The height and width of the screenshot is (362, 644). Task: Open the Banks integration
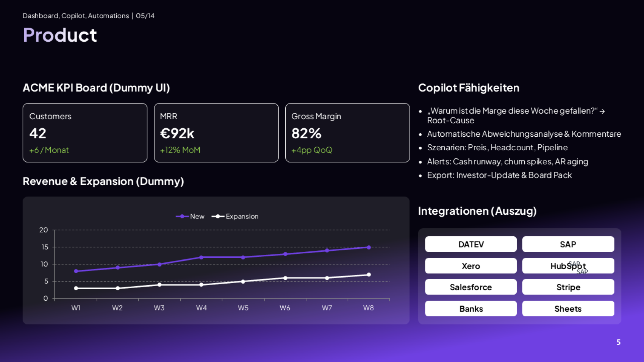coord(470,309)
